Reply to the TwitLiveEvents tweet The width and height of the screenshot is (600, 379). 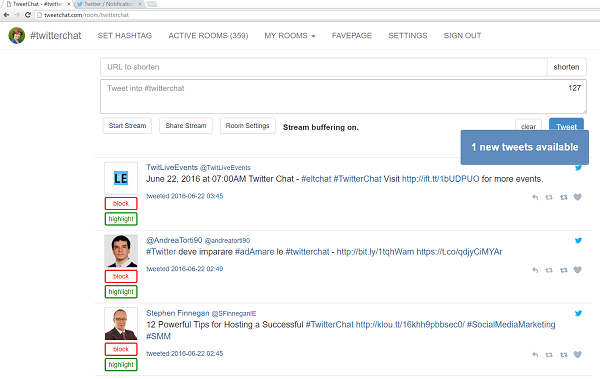tap(535, 197)
